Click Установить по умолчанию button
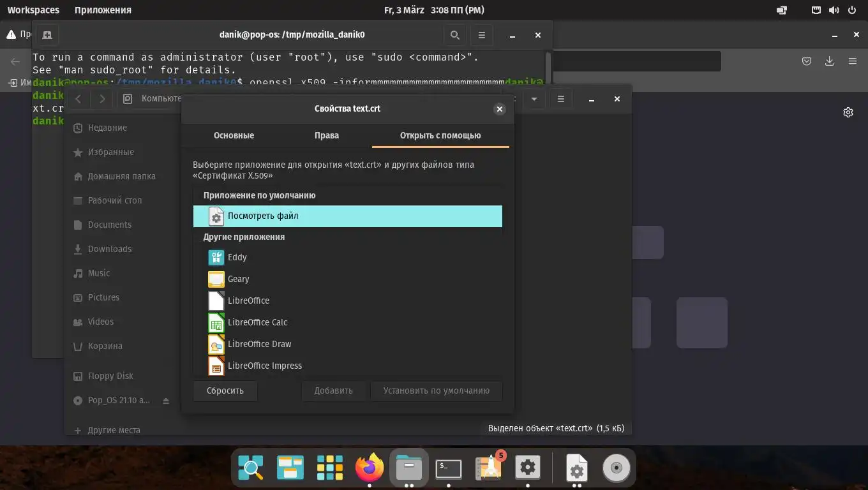Image resolution: width=868 pixels, height=490 pixels. (x=437, y=390)
